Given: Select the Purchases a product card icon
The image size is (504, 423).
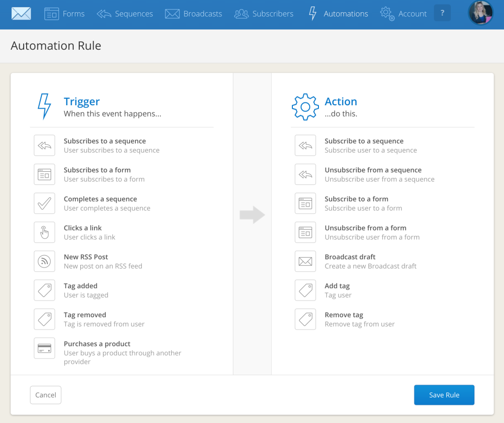Looking at the screenshot, I should point(44,348).
